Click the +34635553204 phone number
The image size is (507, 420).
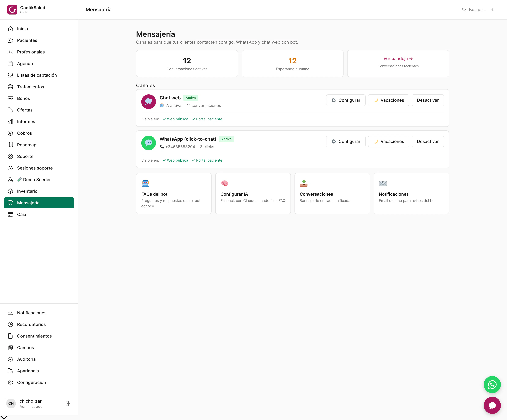(x=180, y=147)
